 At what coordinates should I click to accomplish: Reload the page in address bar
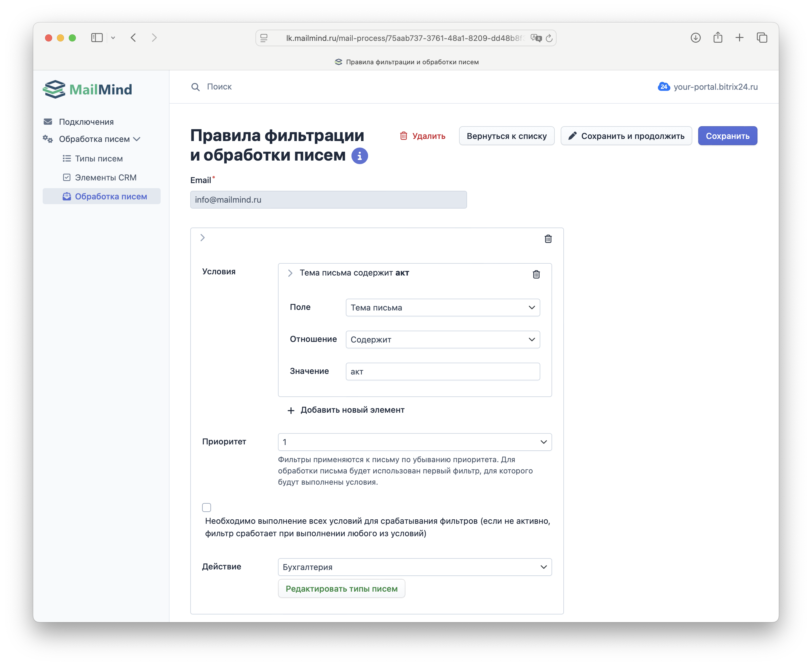549,38
